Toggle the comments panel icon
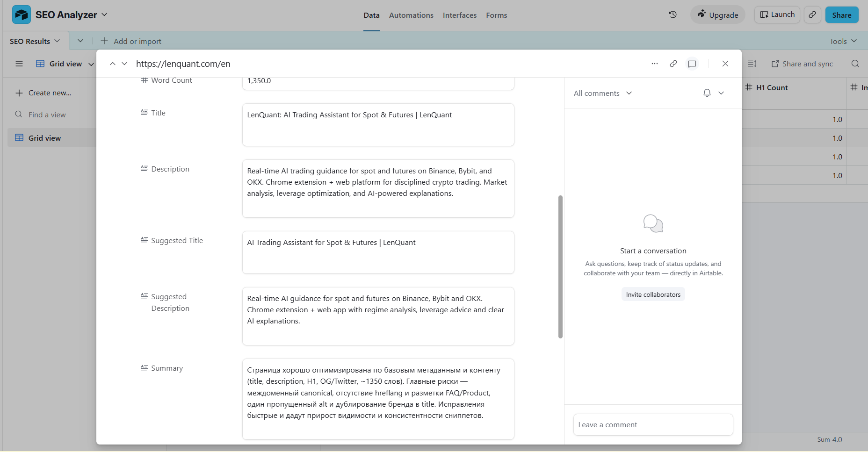Image resolution: width=868 pixels, height=452 pixels. tap(692, 64)
